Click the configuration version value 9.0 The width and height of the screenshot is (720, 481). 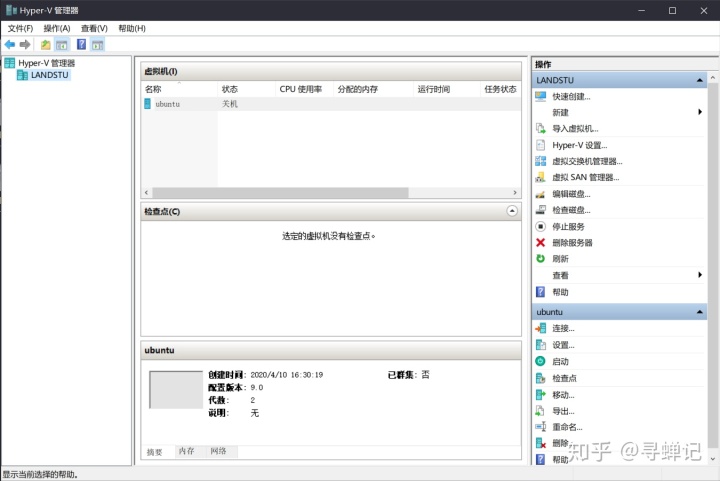pos(257,387)
